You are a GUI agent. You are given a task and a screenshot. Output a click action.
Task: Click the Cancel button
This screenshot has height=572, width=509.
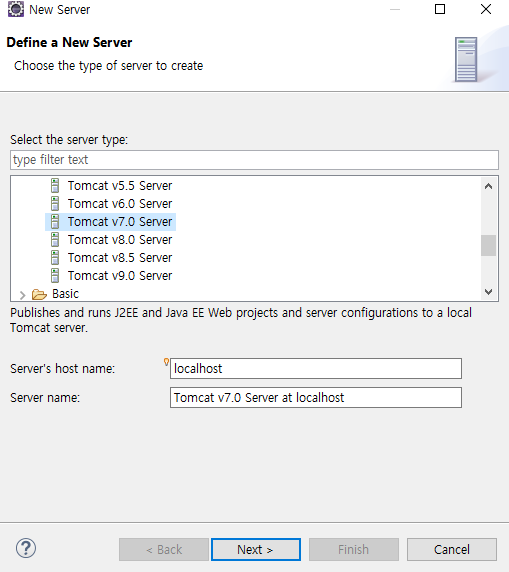point(452,549)
